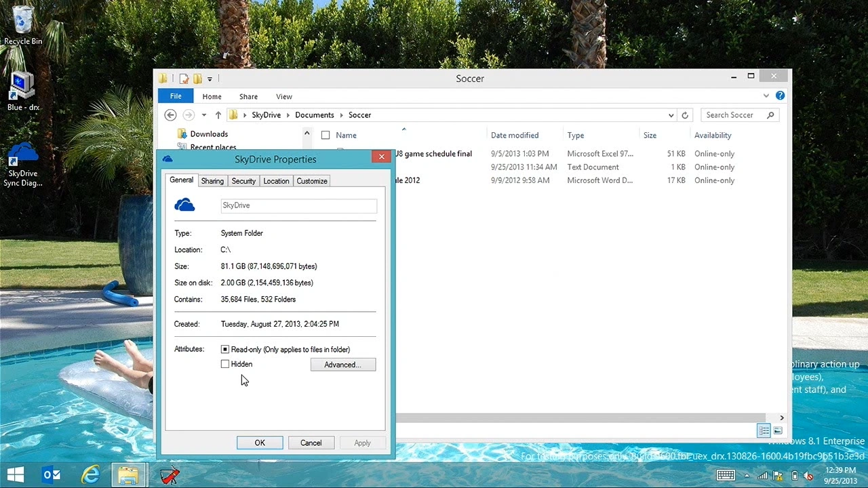
Task: Open the recent locations dropdown arrow
Action: [x=203, y=115]
